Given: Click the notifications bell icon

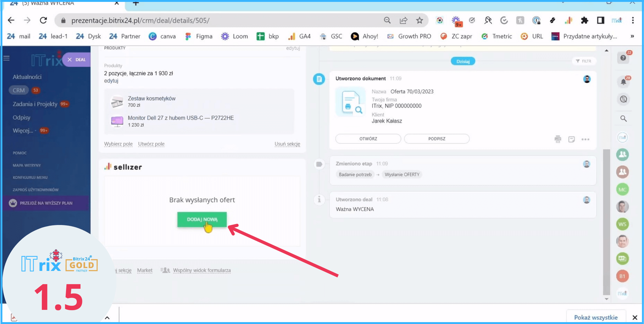Looking at the screenshot, I should 623,82.
